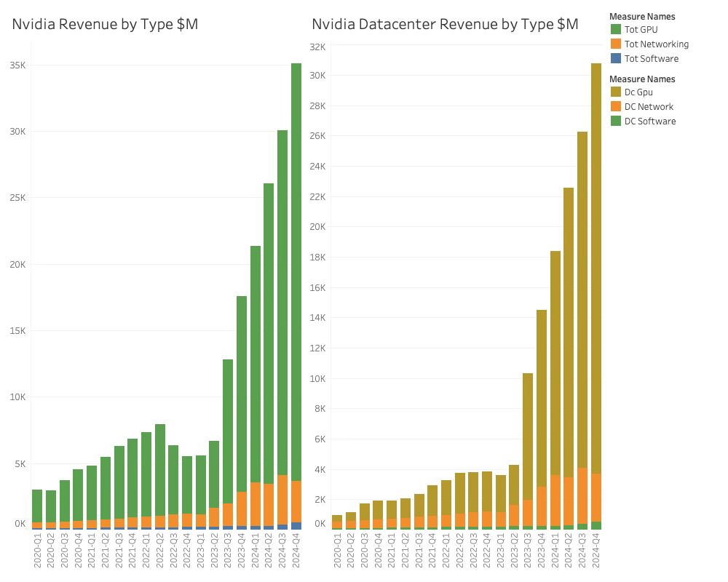Screen dimensions: 728x582
Task: Click the 2023-Q3 green GPU bar in the Revenue chart
Action: [x=228, y=431]
